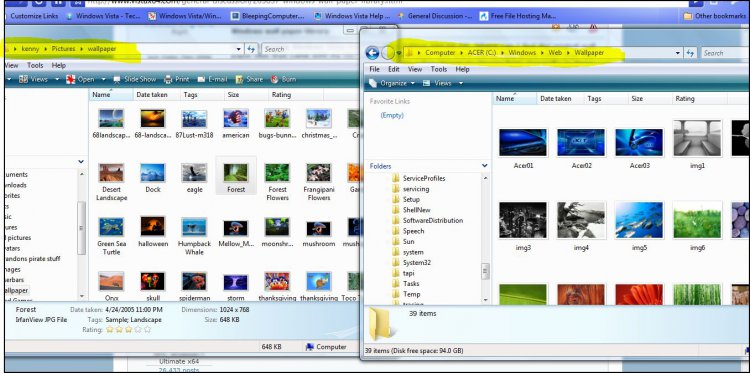Viewport: 750px width, 373px height.
Task: Open Help menu in Wallpaper window
Action: click(x=462, y=69)
